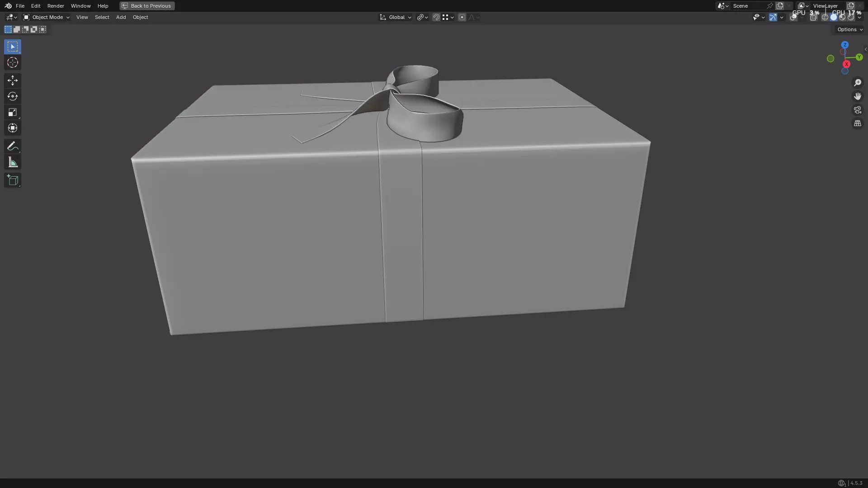Open the Edit menu
The image size is (868, 488).
click(36, 6)
